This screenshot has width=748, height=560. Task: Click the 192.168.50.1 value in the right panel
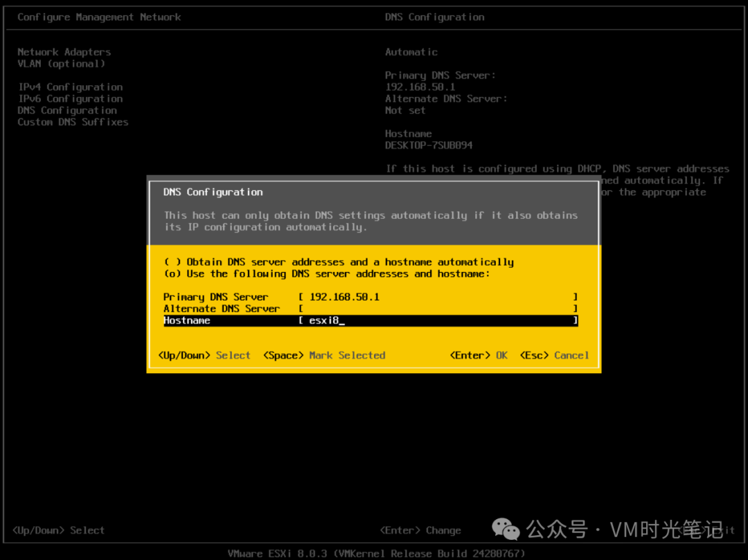(420, 87)
